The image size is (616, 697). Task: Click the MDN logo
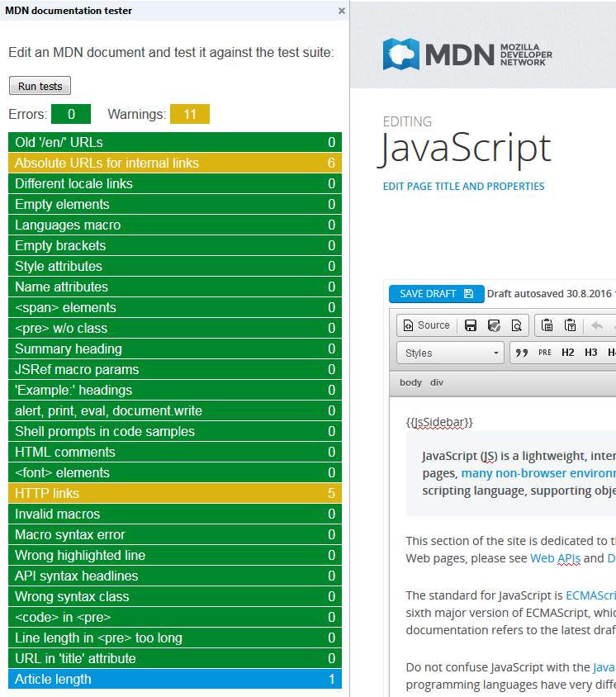(x=467, y=55)
